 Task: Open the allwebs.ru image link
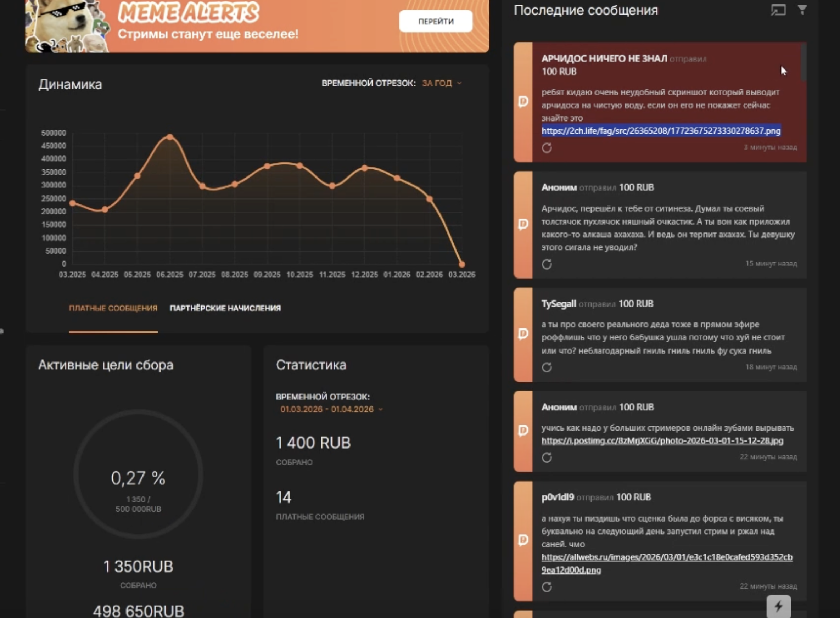pos(666,557)
